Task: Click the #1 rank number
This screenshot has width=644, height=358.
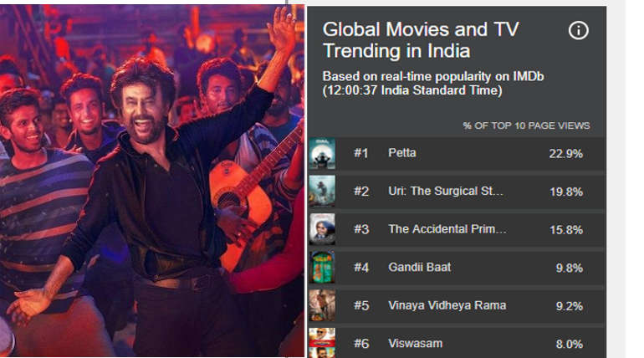Action: (x=360, y=153)
